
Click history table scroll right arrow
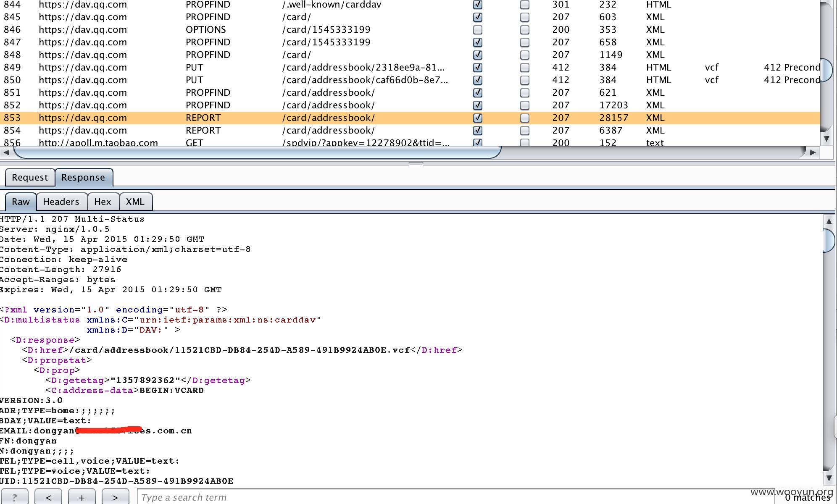pos(813,152)
